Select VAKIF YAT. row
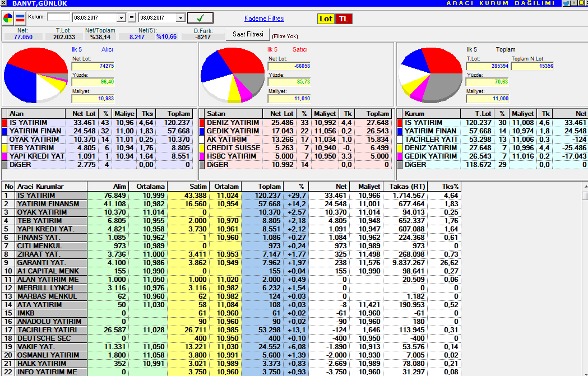Viewport: 588px width, 376px height. [x=232, y=347]
